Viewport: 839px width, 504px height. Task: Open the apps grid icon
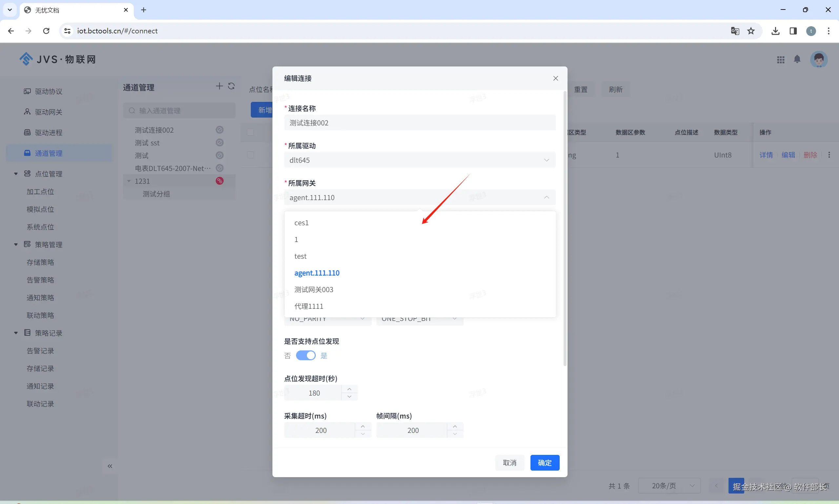tap(781, 60)
